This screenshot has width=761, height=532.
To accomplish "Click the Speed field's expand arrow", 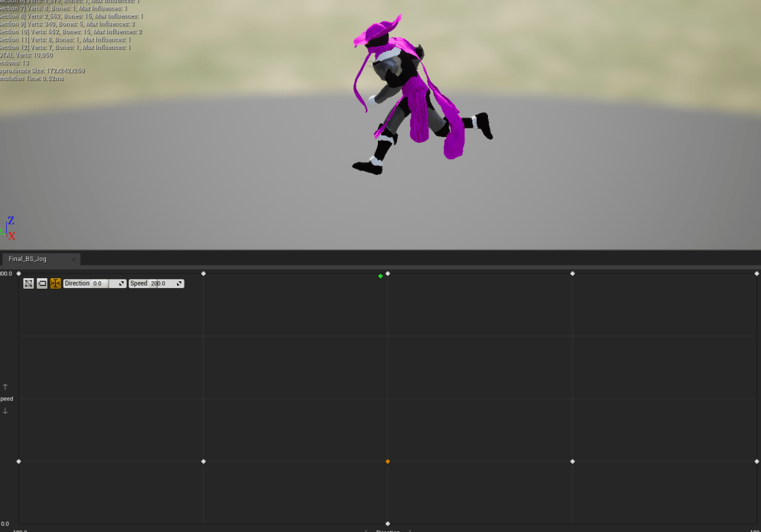I will (x=179, y=283).
